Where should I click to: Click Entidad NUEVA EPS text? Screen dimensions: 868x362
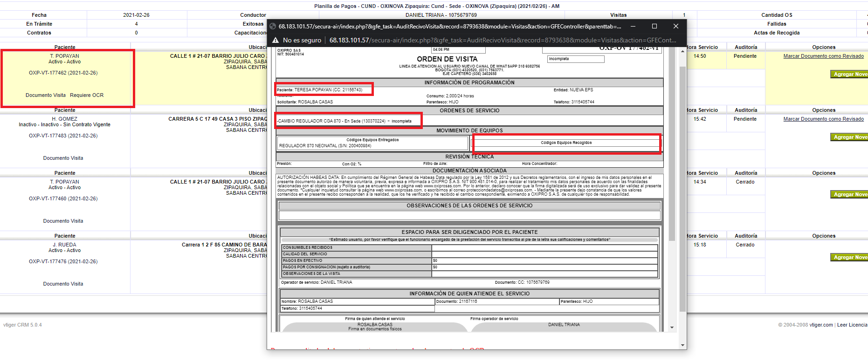click(x=573, y=90)
